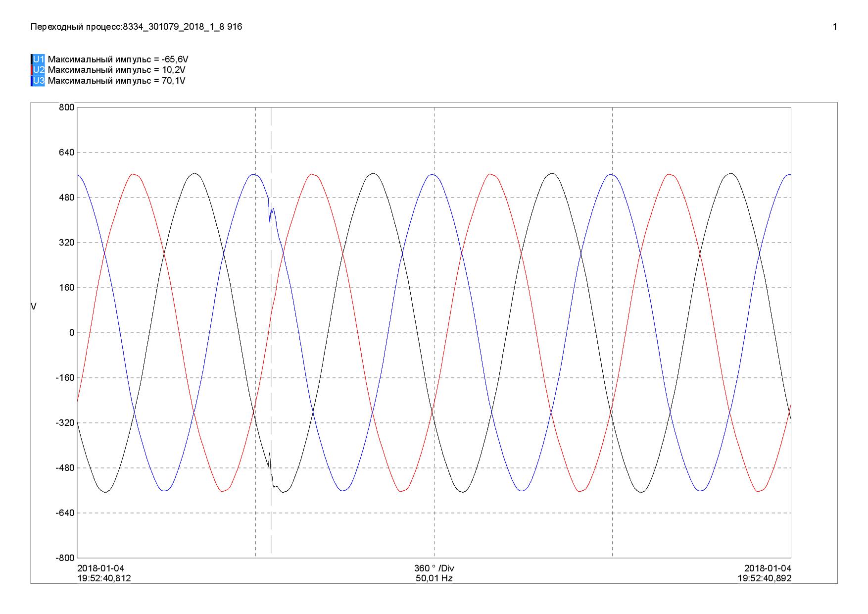
Task: Click the V axis unit label
Action: [x=34, y=307]
